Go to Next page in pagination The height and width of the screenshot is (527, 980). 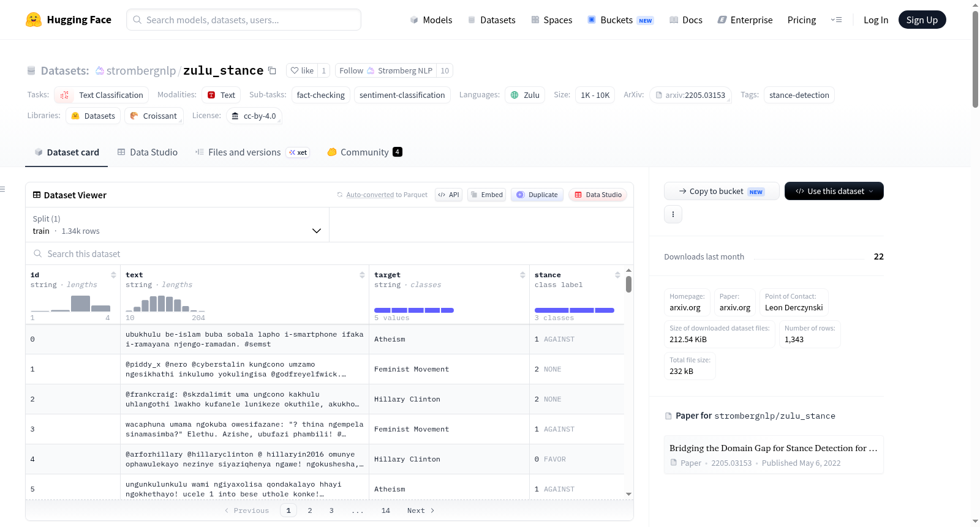point(421,510)
